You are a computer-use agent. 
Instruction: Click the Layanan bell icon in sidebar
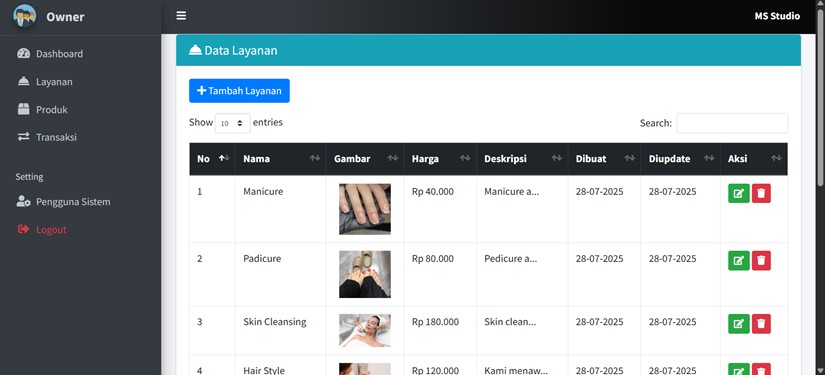click(x=23, y=82)
